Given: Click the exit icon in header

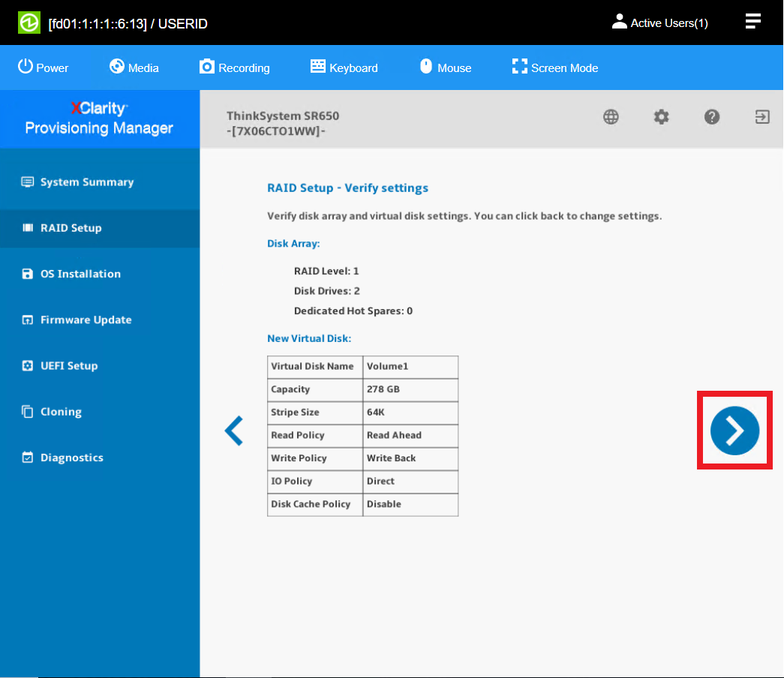Looking at the screenshot, I should click(x=762, y=117).
